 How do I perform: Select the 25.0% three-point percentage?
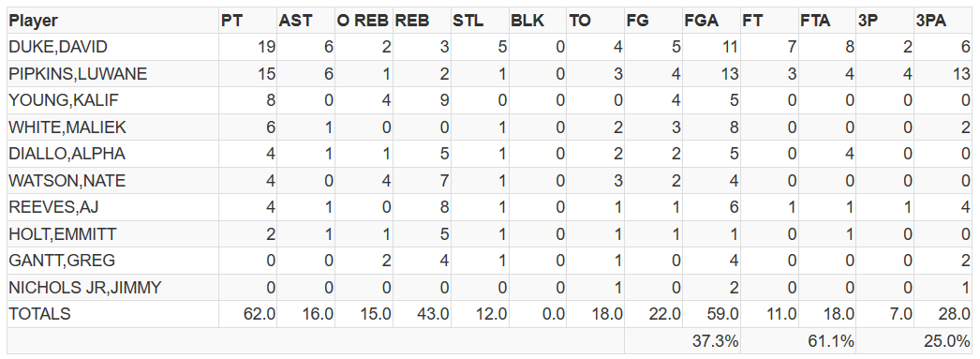point(947,341)
